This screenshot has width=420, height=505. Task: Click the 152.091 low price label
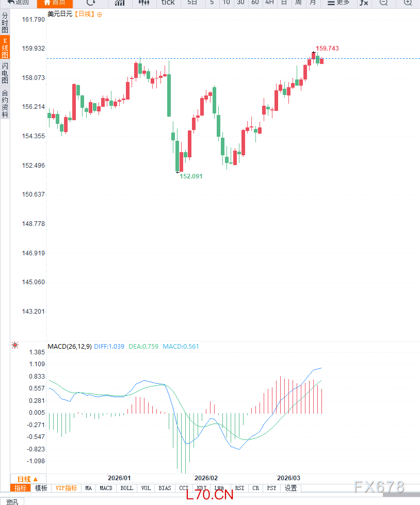191,176
